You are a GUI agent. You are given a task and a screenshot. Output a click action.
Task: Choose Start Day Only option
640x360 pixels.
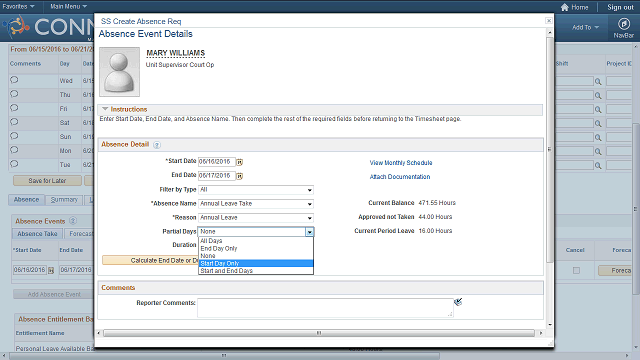coord(256,263)
